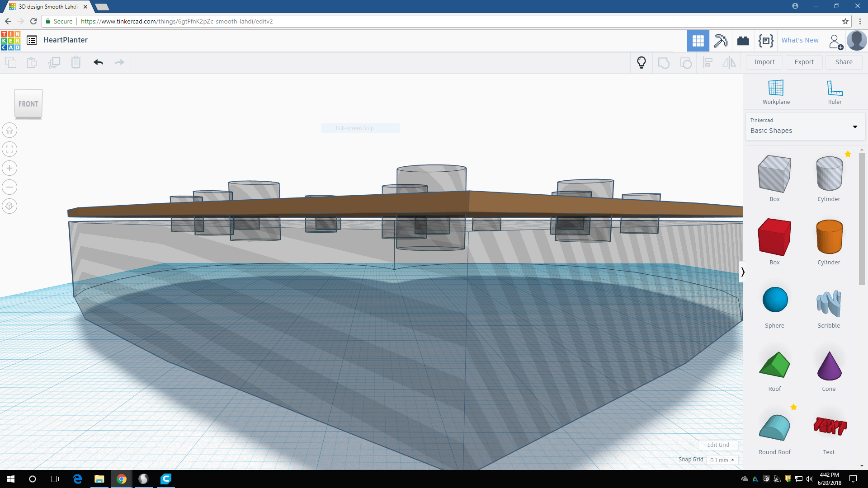Undo the last action
Viewport: 868px width, 488px height.
[99, 62]
